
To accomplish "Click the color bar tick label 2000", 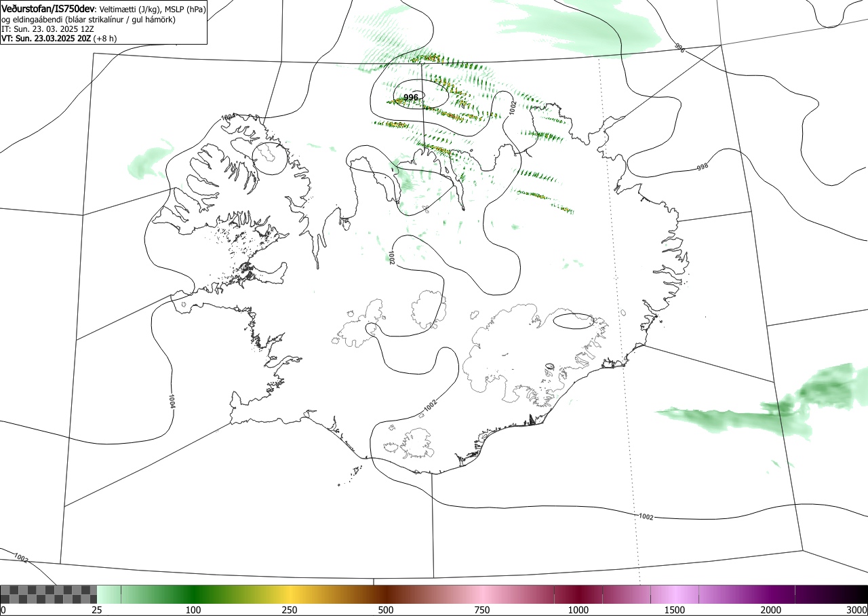I will point(771,610).
